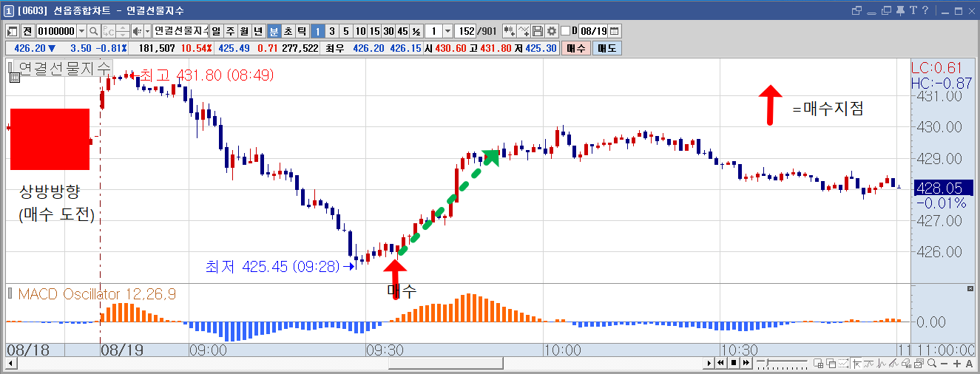This screenshot has height=374, width=980.
Task: Click the overlapping windows icon in title bar
Action: (x=858, y=10)
